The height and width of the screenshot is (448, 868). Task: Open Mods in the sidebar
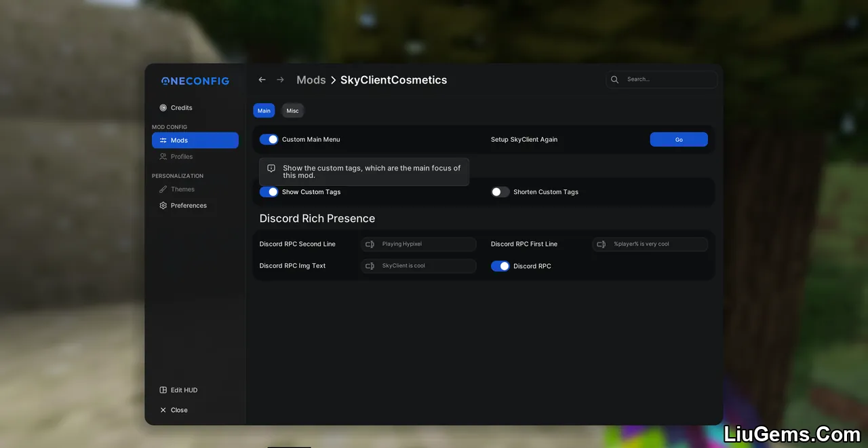click(x=195, y=141)
